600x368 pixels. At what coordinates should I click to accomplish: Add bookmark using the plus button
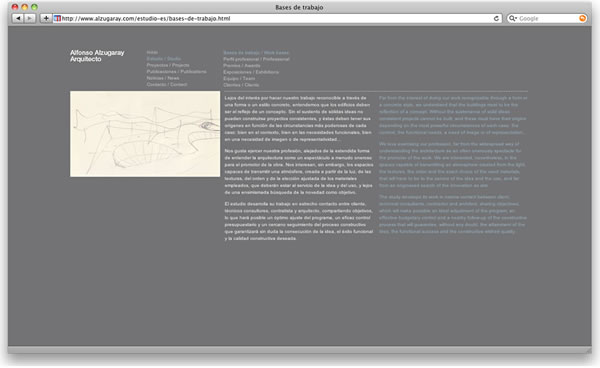[46, 18]
